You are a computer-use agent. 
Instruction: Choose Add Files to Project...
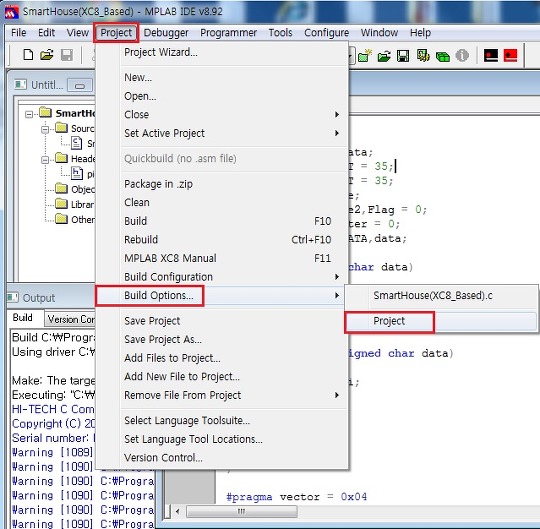[222, 358]
